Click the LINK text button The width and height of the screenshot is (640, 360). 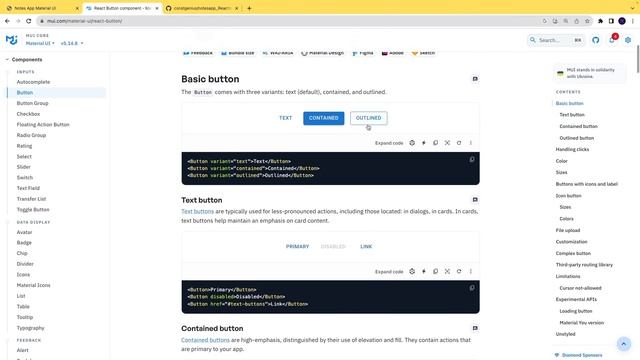[366, 247]
